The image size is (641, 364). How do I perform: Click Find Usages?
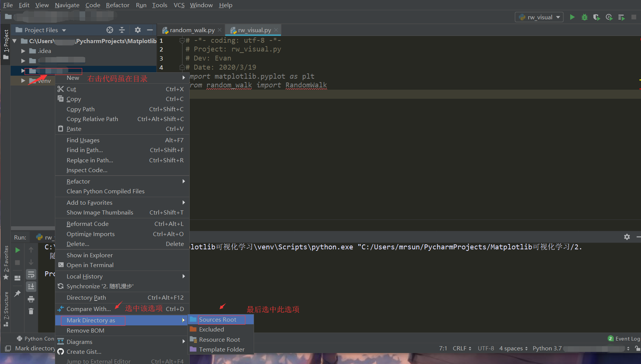pos(122,140)
